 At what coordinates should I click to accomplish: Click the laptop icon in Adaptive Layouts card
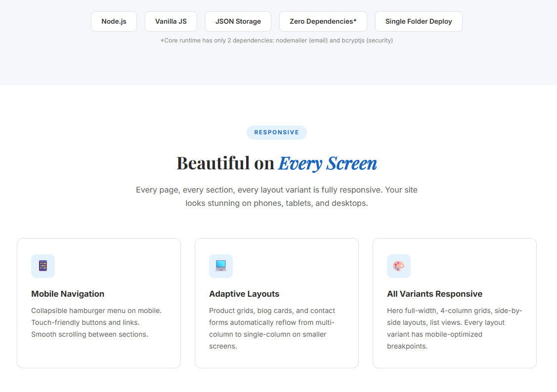[x=221, y=266]
